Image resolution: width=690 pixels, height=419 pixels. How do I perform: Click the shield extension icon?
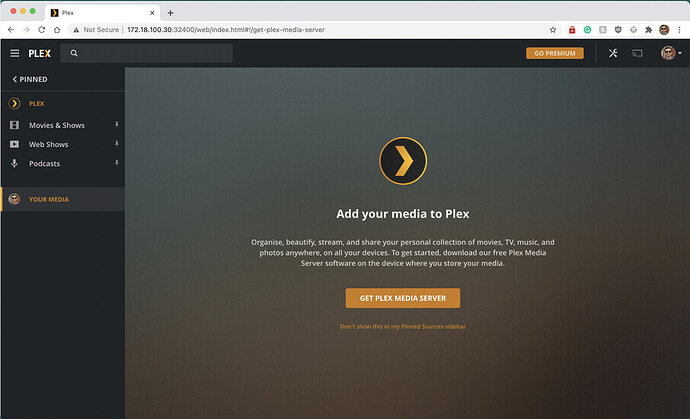coord(618,29)
